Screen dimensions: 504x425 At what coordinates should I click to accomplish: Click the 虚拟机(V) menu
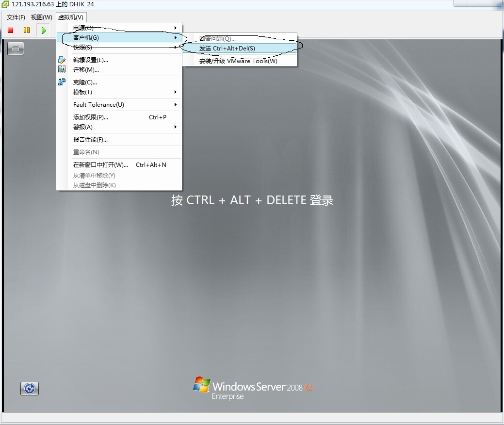point(71,17)
